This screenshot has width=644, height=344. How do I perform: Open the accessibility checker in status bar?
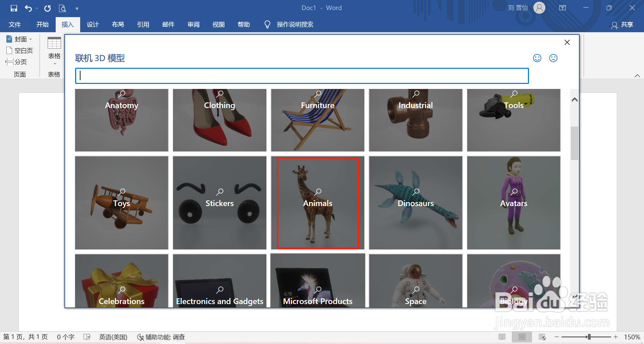161,337
